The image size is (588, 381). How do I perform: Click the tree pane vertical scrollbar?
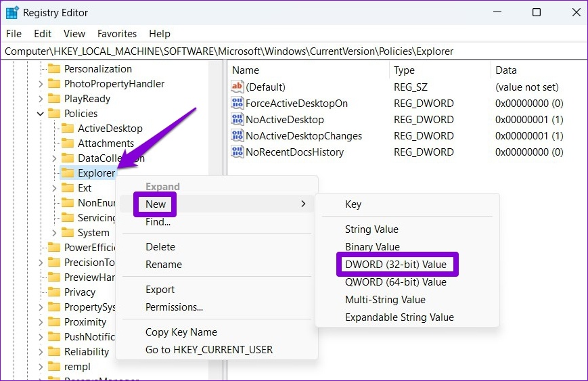click(216, 221)
